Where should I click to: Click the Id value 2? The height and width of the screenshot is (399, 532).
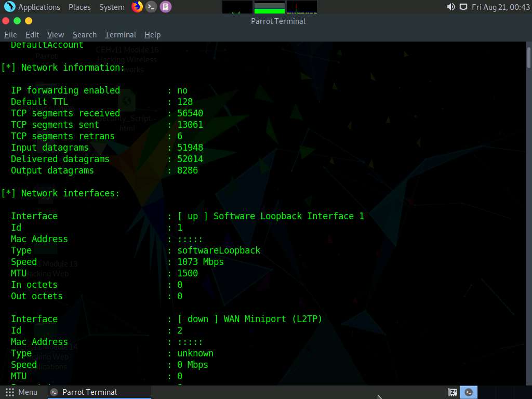180,330
